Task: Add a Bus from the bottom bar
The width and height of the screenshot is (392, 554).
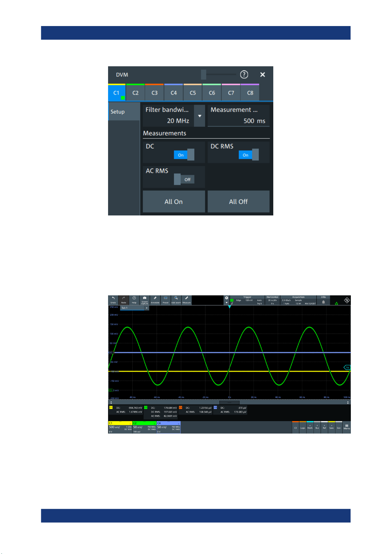Action: pos(317,427)
